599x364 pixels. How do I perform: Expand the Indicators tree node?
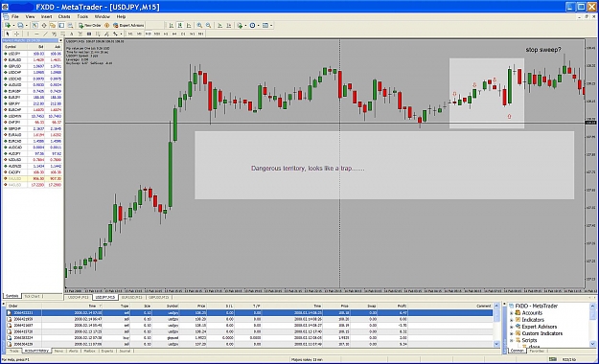click(x=512, y=320)
